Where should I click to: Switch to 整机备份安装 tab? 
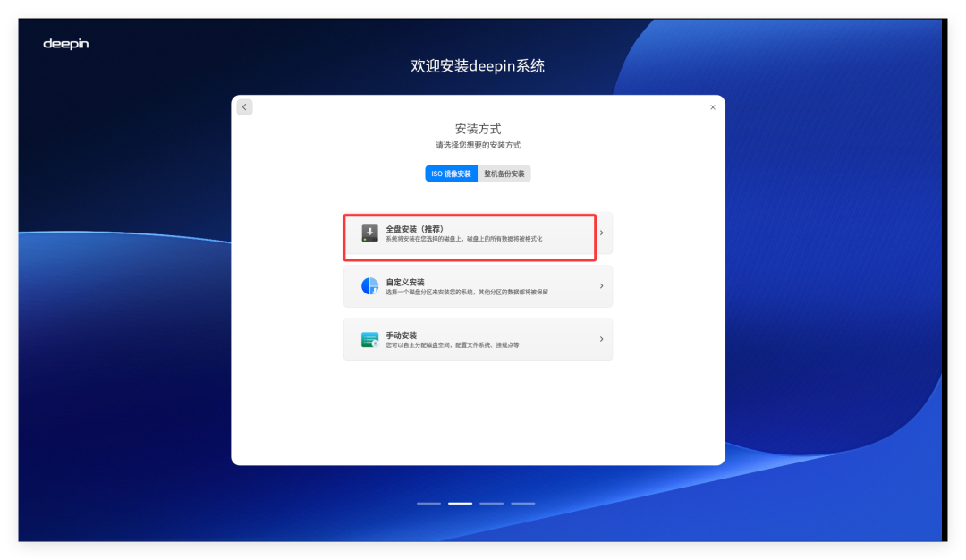[504, 174]
